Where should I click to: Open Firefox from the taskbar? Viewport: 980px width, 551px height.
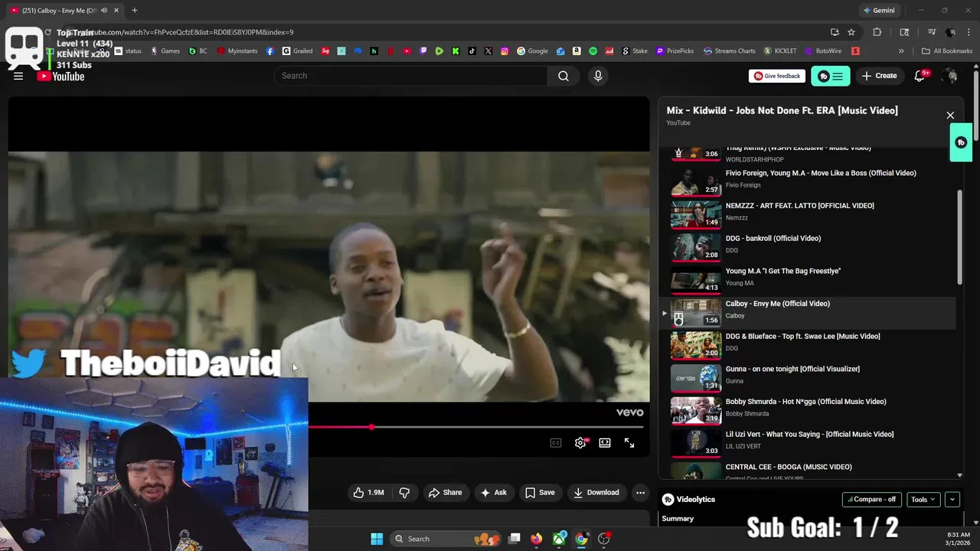(x=536, y=539)
